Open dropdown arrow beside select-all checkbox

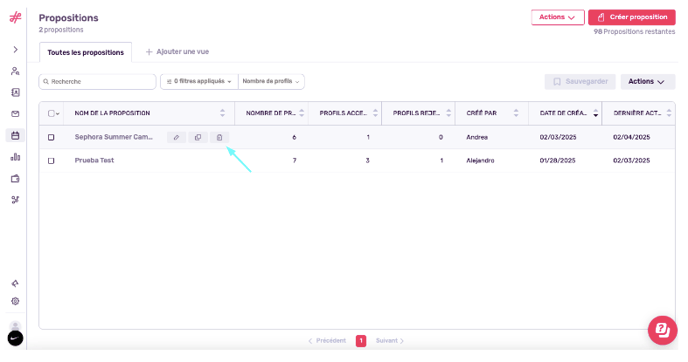tap(57, 114)
